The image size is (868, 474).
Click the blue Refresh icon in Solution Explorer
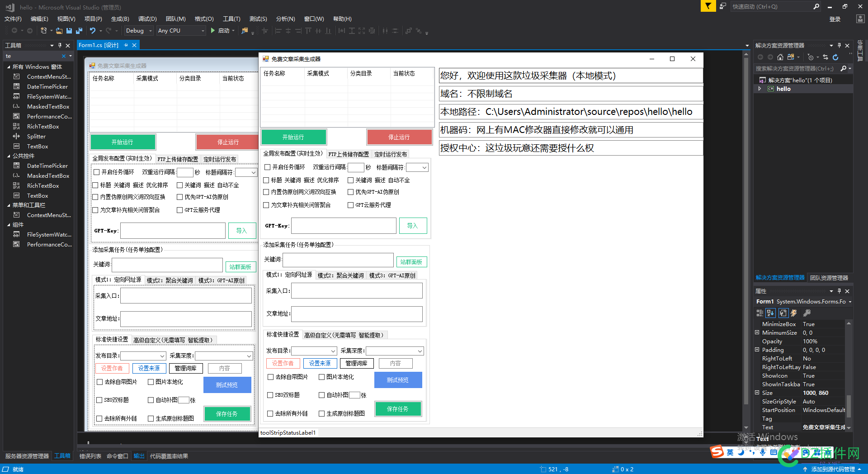pyautogui.click(x=835, y=57)
